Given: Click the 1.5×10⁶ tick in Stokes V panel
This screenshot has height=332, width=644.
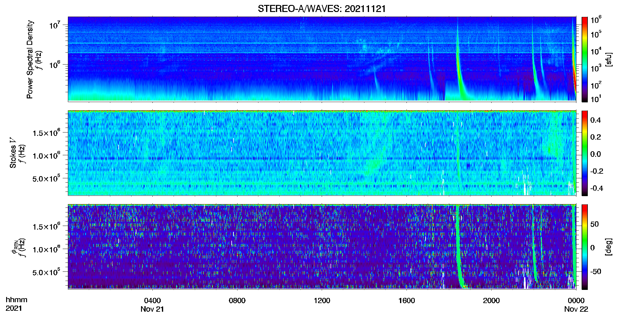Looking at the screenshot, I should point(46,132).
